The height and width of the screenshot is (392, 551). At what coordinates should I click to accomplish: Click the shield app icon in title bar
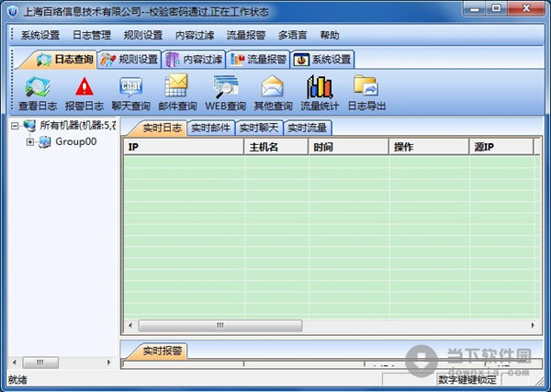[x=13, y=12]
